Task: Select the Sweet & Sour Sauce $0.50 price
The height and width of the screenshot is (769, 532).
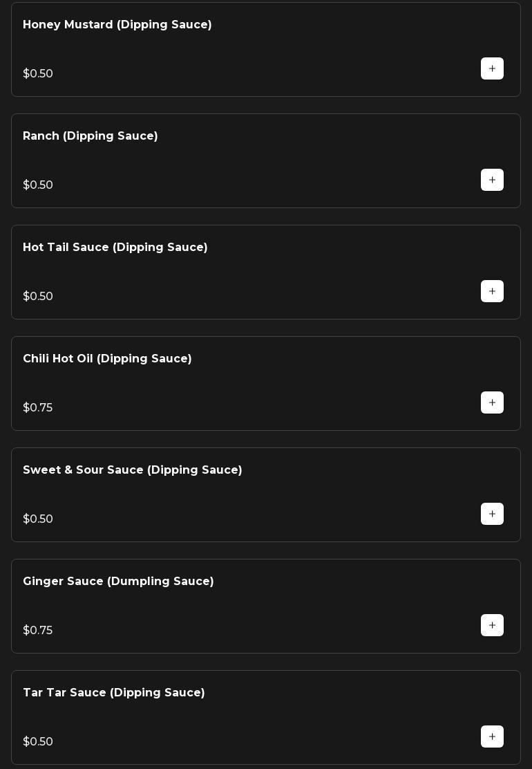Action: [x=38, y=519]
